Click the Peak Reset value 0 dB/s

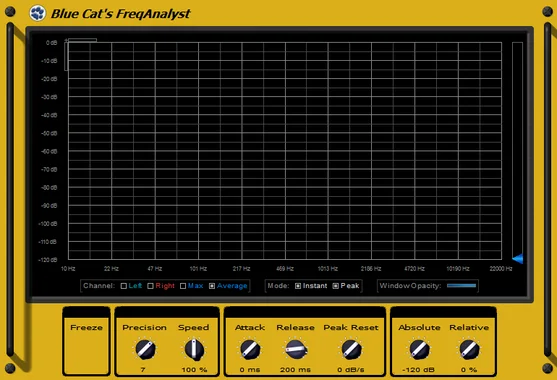click(351, 370)
